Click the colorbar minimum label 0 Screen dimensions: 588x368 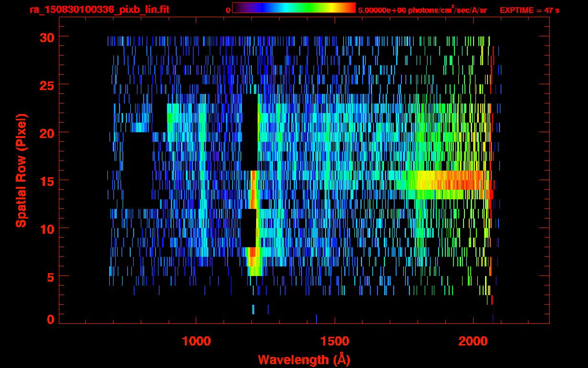click(x=228, y=10)
